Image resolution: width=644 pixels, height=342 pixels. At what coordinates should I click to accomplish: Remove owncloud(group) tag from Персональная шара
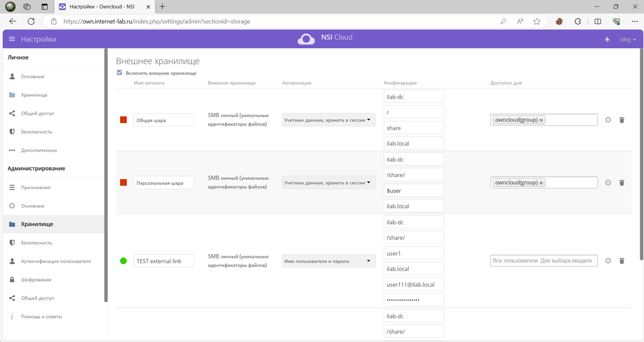point(541,182)
